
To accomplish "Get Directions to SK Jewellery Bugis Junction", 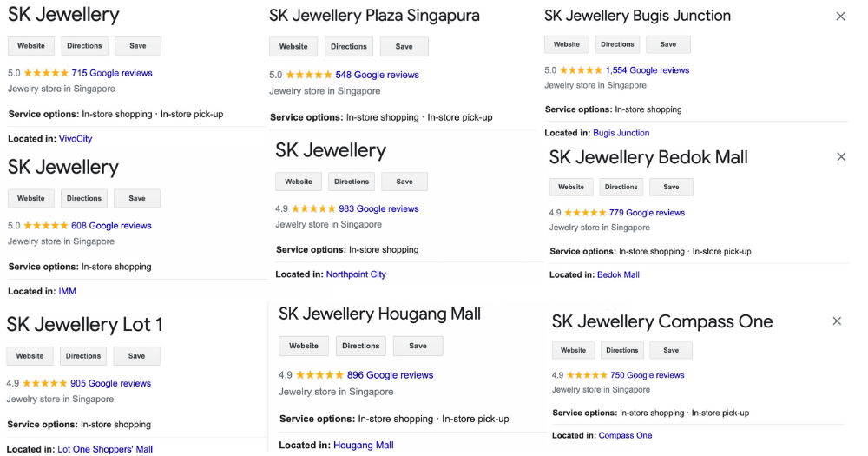I will pos(617,44).
